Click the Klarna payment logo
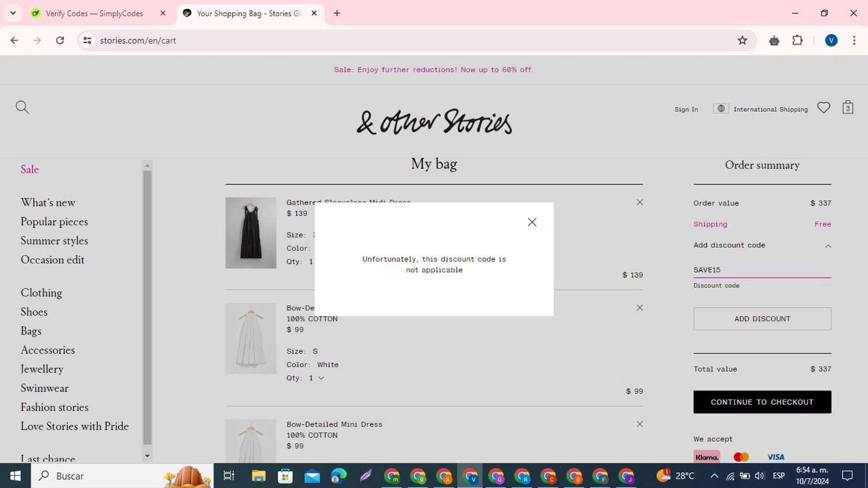Image resolution: width=868 pixels, height=488 pixels. 707,457
